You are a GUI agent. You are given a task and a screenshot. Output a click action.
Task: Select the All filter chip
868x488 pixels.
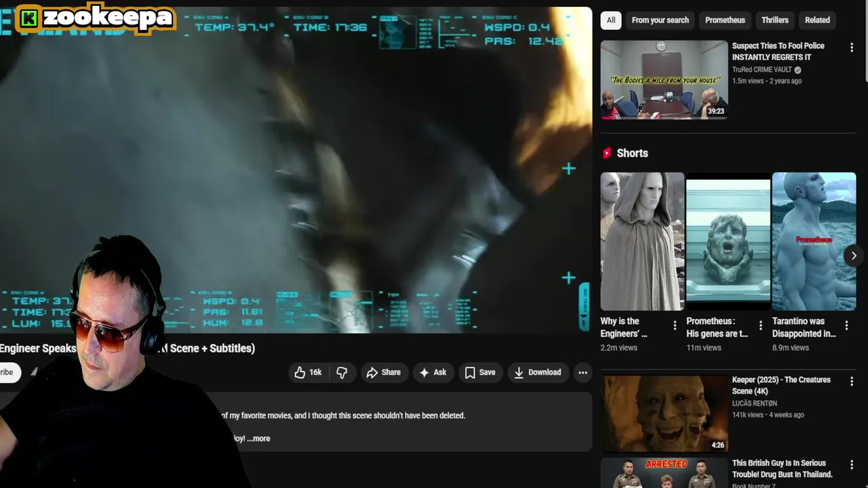(x=611, y=20)
